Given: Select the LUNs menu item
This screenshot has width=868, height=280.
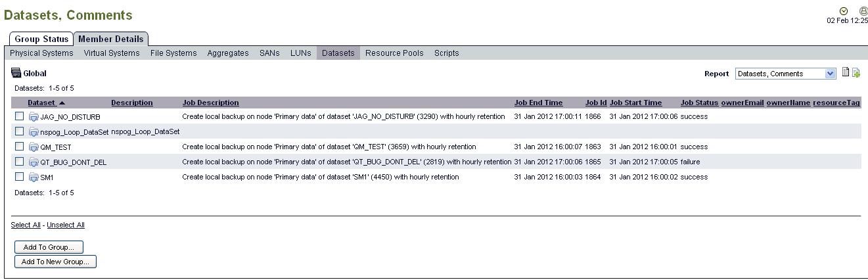Looking at the screenshot, I should (x=301, y=53).
